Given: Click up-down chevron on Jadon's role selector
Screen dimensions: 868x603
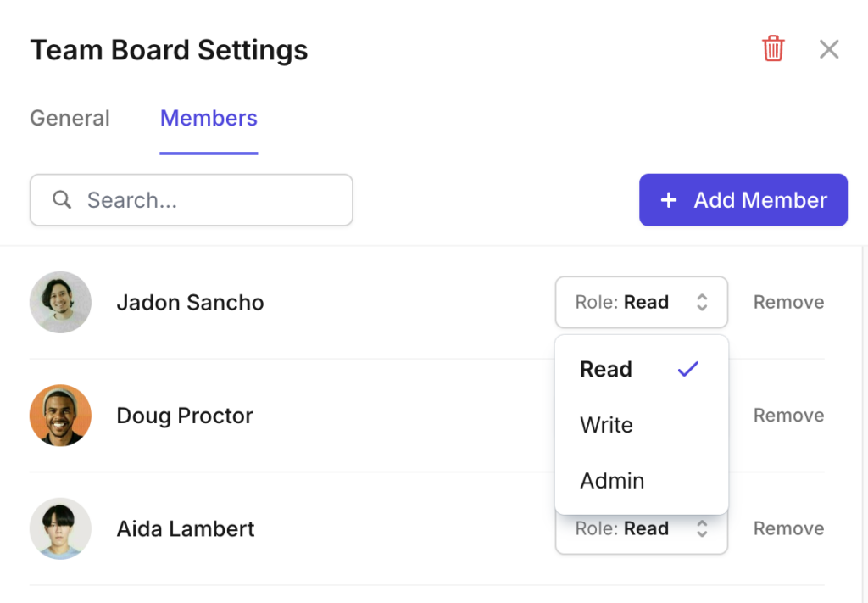Looking at the screenshot, I should point(702,302).
